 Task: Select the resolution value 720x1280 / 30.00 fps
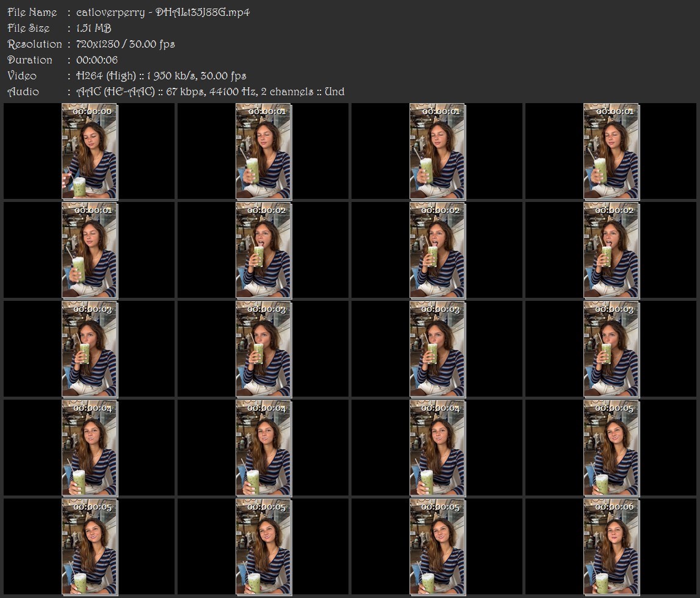click(x=126, y=44)
